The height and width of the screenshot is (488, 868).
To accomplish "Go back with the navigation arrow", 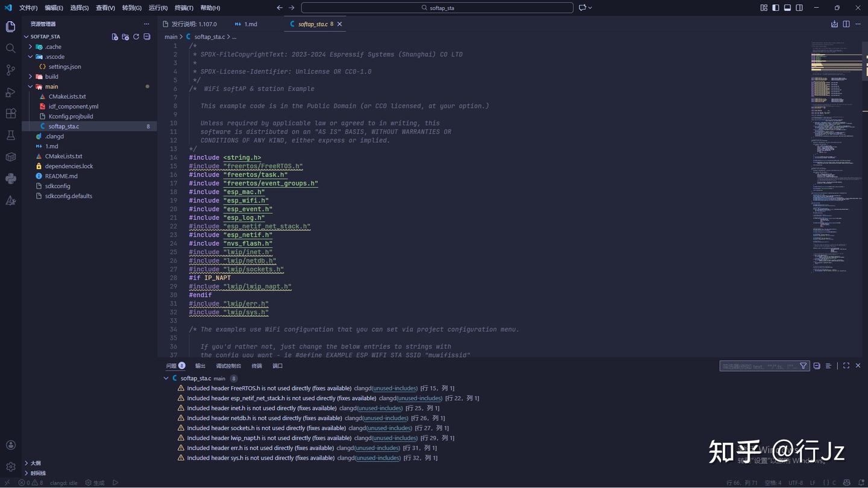I will [279, 8].
